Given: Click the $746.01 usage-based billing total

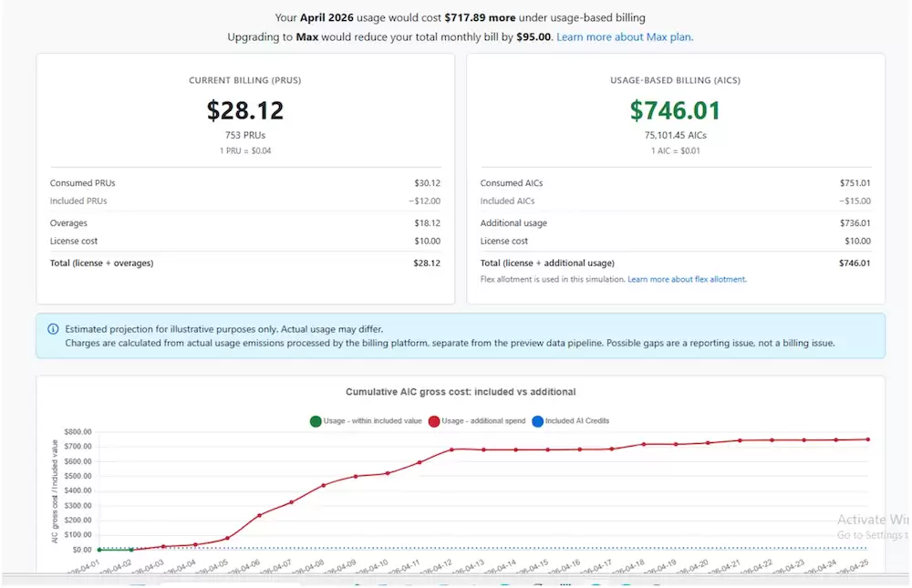Looking at the screenshot, I should point(675,110).
